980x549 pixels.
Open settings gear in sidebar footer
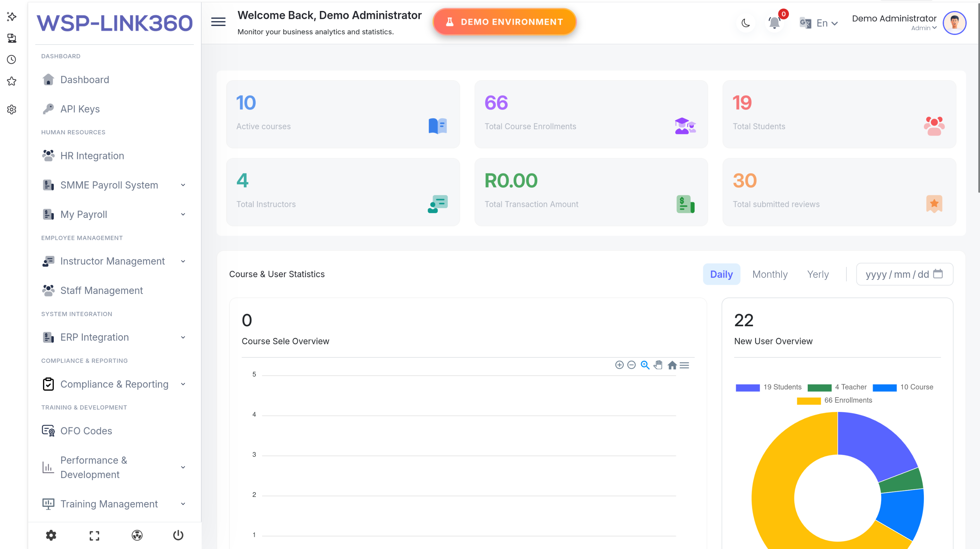[x=51, y=535]
